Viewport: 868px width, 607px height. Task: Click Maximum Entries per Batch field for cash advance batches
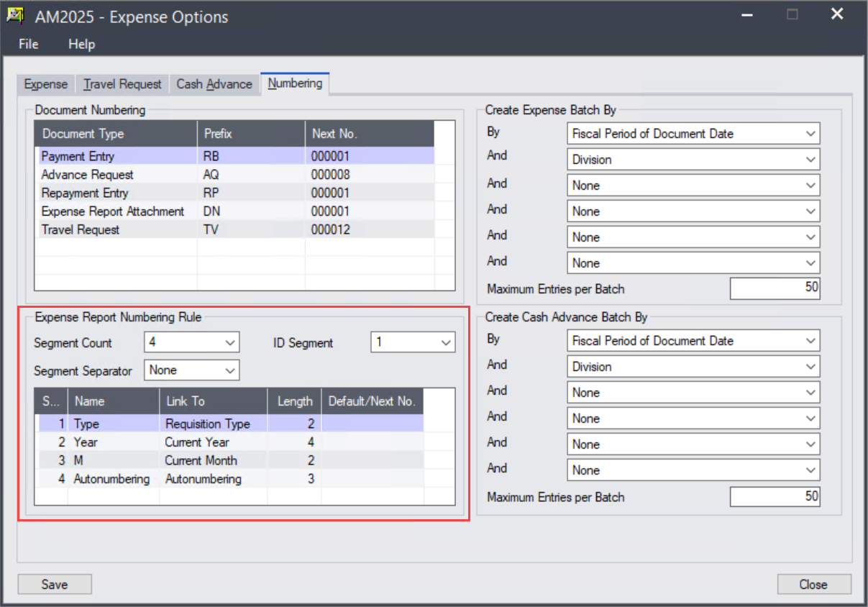click(x=775, y=496)
